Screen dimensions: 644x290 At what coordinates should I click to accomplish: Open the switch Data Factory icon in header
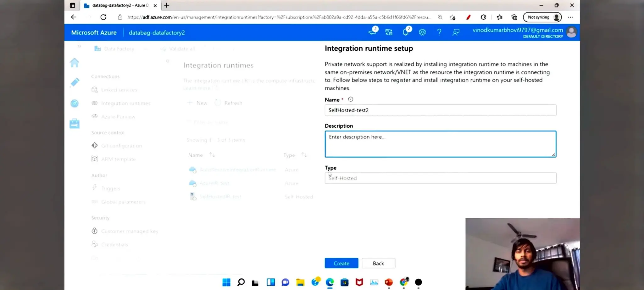click(x=389, y=32)
